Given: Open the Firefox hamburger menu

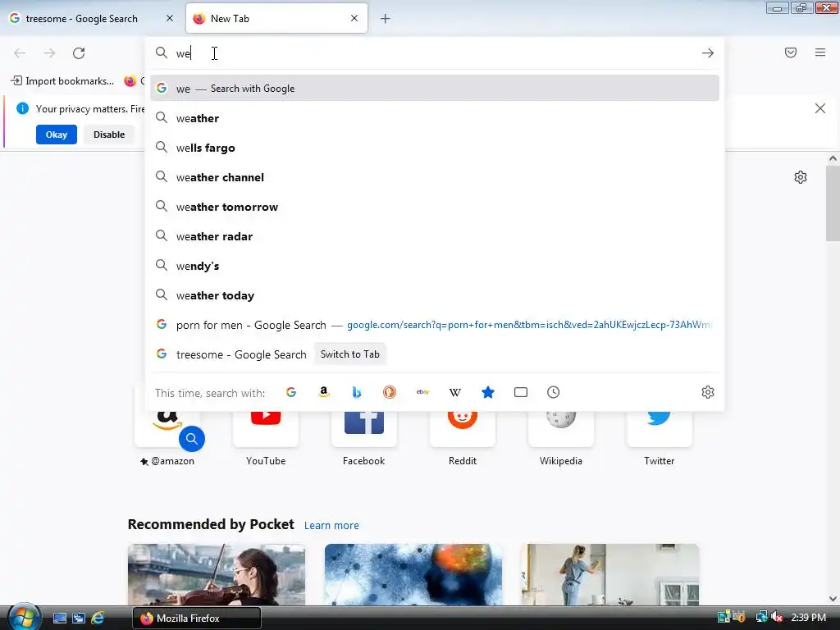Looking at the screenshot, I should click(x=820, y=52).
